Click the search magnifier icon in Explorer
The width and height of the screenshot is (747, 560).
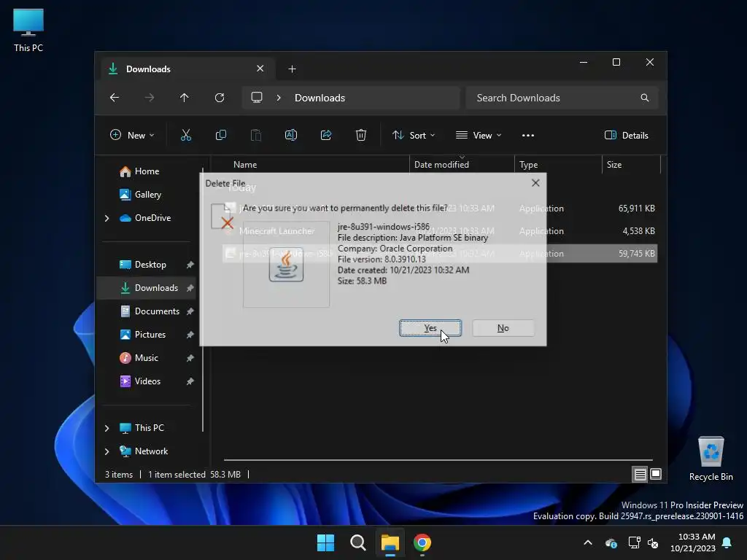point(645,98)
